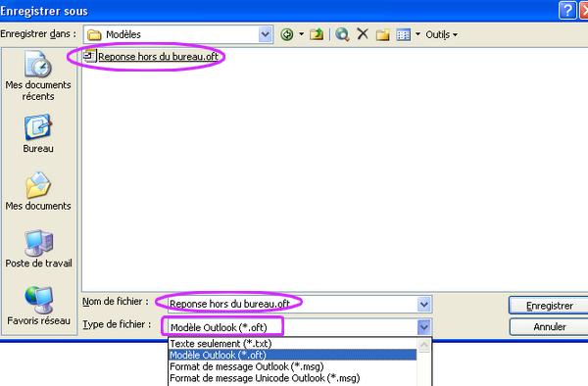Expand the Views dropdown arrow
The image size is (588, 386).
(417, 34)
